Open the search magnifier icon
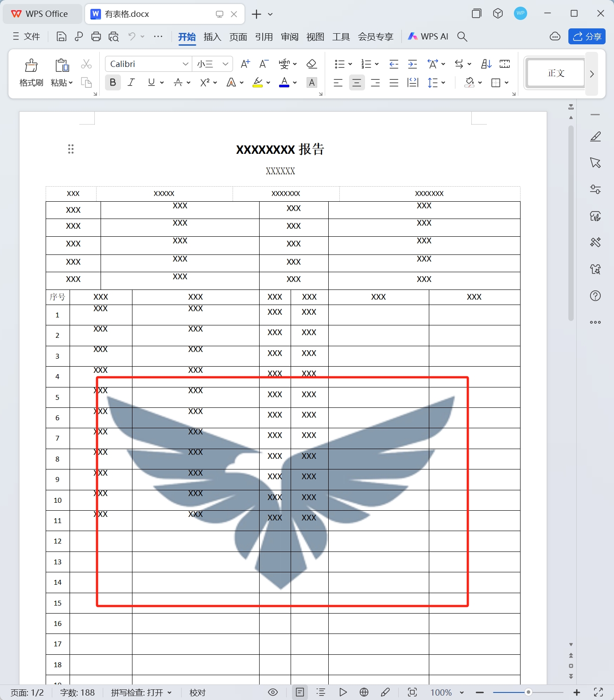The height and width of the screenshot is (700, 614). tap(462, 36)
